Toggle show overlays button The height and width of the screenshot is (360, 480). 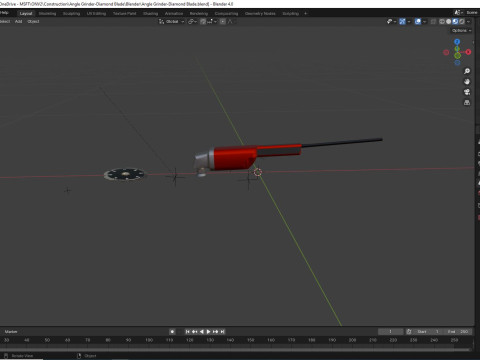418,22
